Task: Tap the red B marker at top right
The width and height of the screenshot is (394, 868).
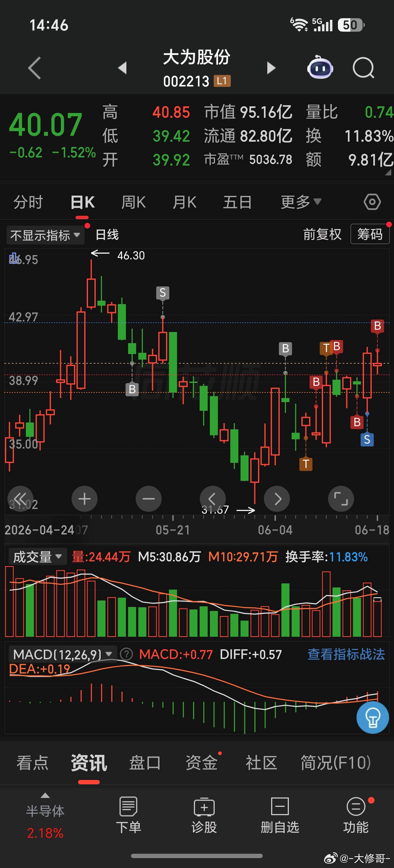Action: 378,326
